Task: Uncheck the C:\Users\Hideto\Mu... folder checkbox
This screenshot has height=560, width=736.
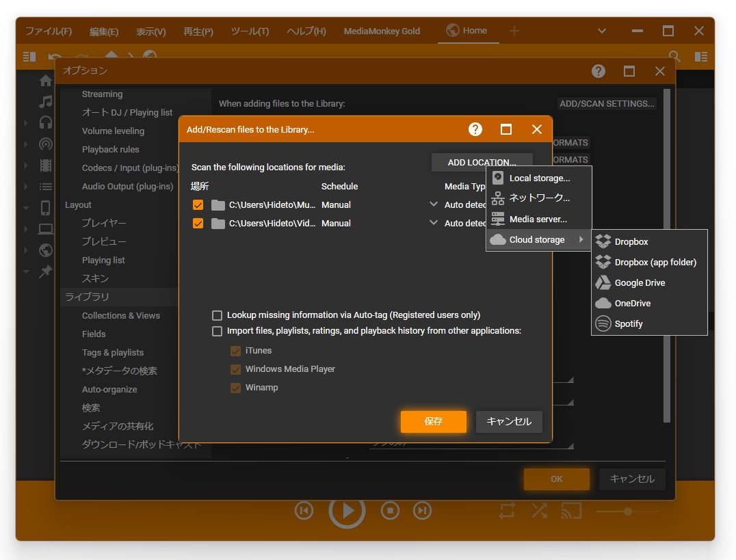Action: pos(198,204)
